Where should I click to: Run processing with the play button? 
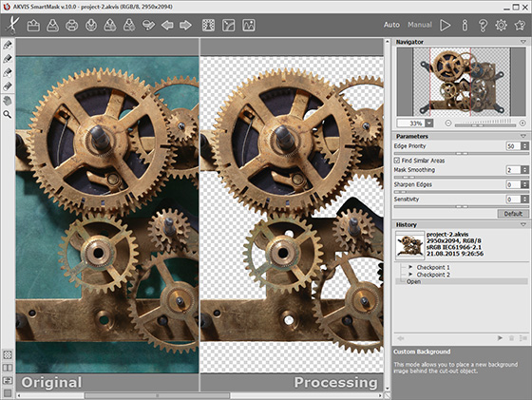click(x=446, y=25)
